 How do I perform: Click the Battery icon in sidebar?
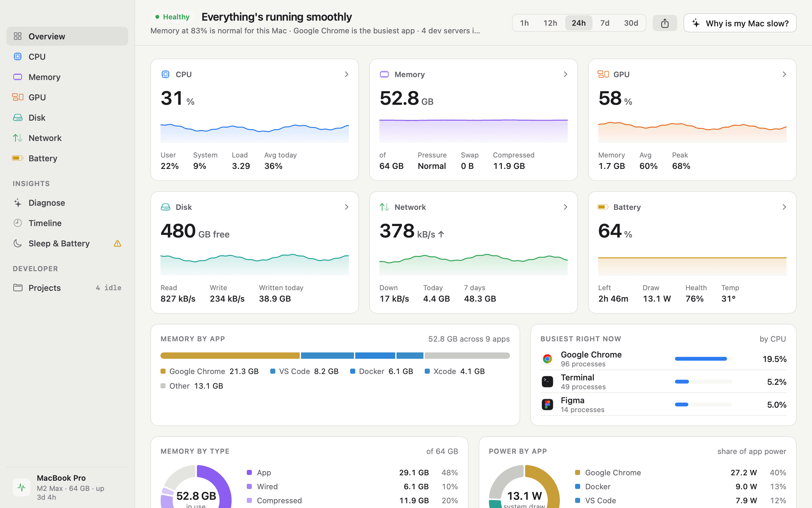[x=17, y=158]
